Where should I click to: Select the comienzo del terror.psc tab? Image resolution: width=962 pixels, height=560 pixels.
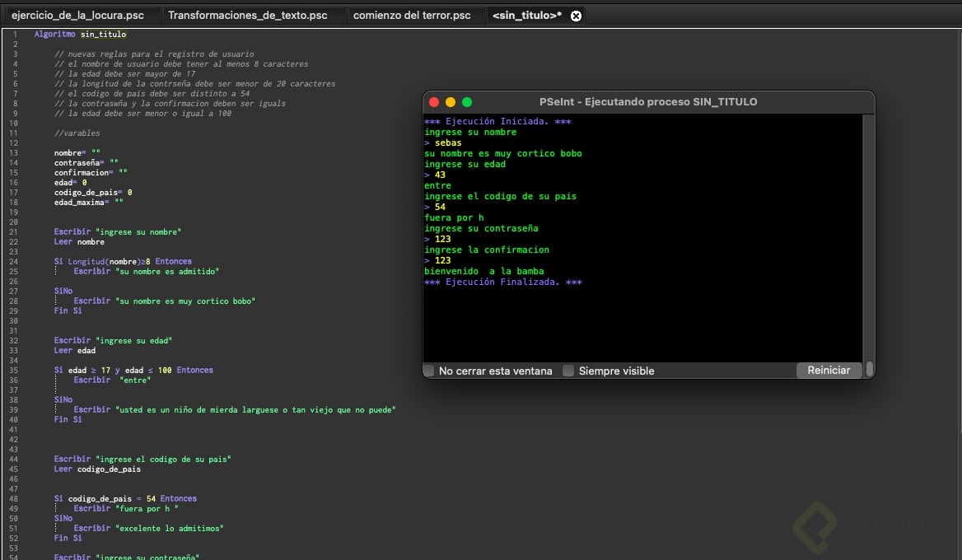coord(412,16)
